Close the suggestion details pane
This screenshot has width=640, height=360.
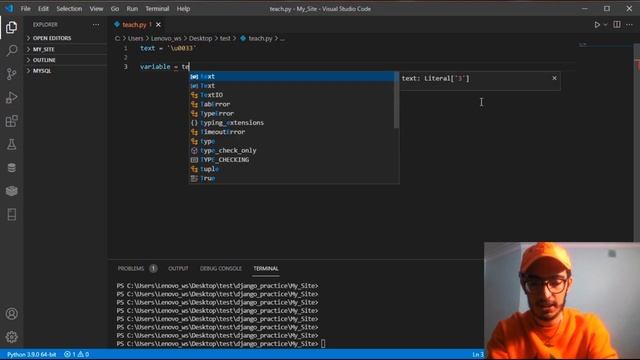pos(554,78)
